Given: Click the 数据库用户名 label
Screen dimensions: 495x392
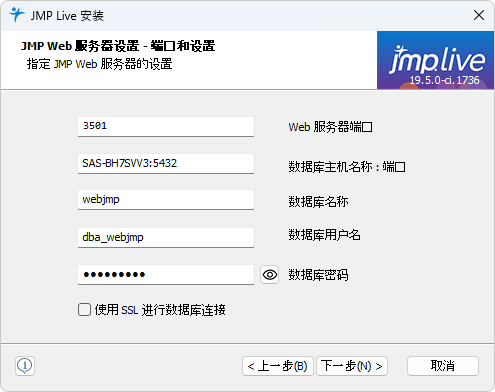Looking at the screenshot, I should coord(324,235).
